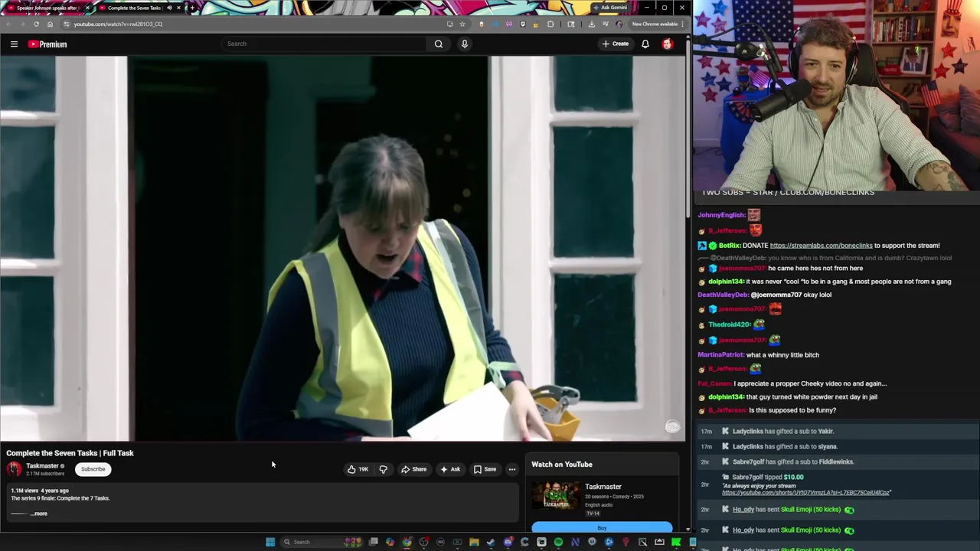This screenshot has height=551, width=980.
Task: Open YouTube notifications bell
Action: (645, 44)
